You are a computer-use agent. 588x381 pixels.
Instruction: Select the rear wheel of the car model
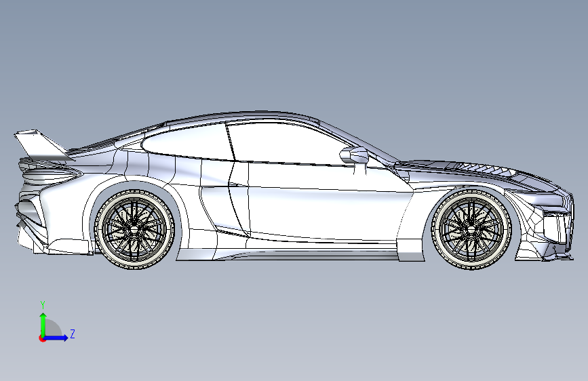tap(135, 228)
